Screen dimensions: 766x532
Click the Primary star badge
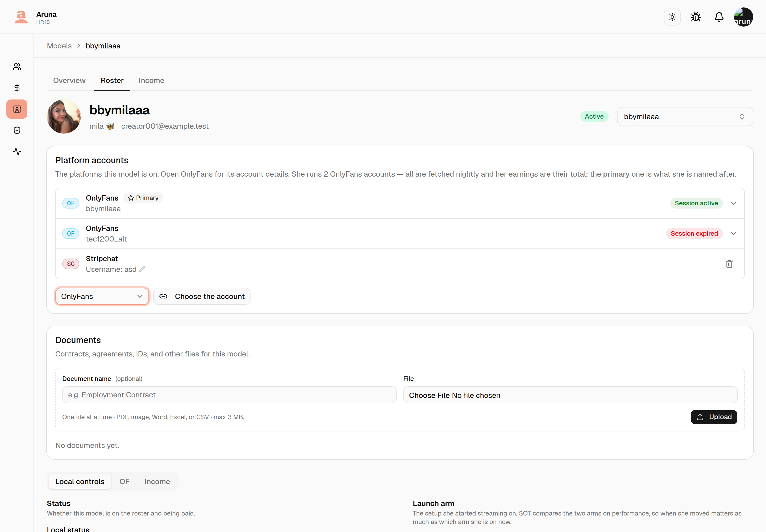click(143, 198)
